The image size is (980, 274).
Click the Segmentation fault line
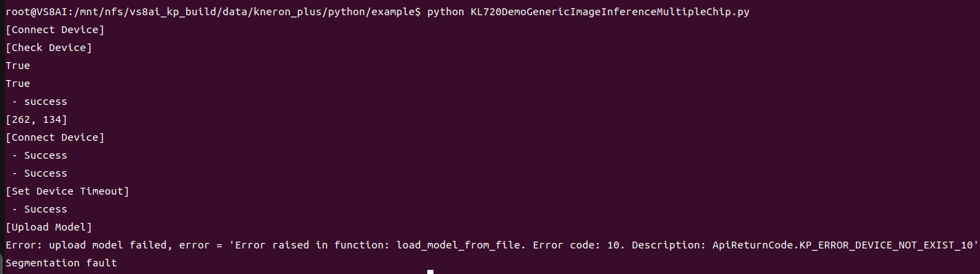(61, 263)
